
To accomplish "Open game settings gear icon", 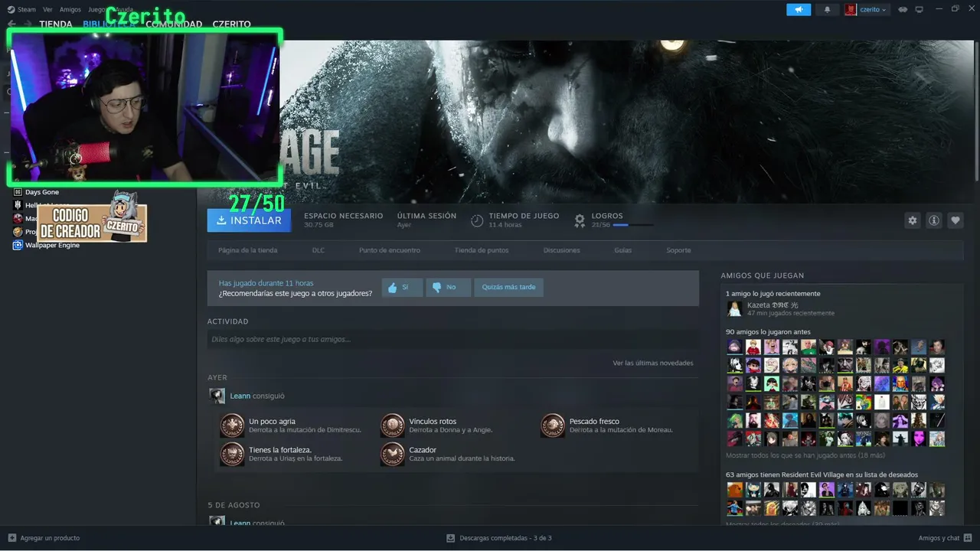I will (912, 220).
